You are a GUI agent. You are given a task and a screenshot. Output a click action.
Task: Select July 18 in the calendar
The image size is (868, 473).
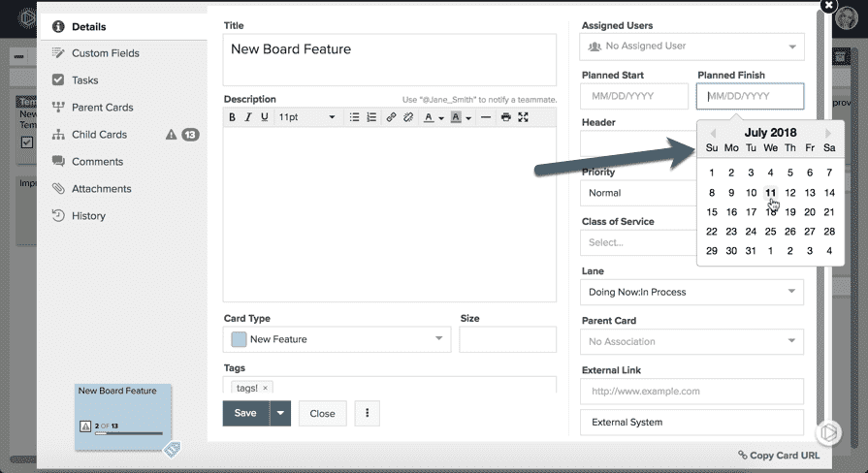coord(771,212)
